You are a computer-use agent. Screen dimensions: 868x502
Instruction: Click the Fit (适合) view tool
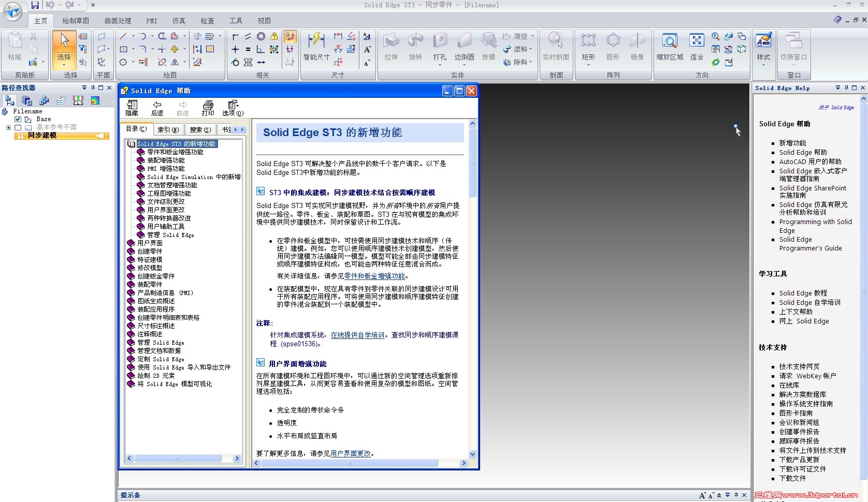697,47
